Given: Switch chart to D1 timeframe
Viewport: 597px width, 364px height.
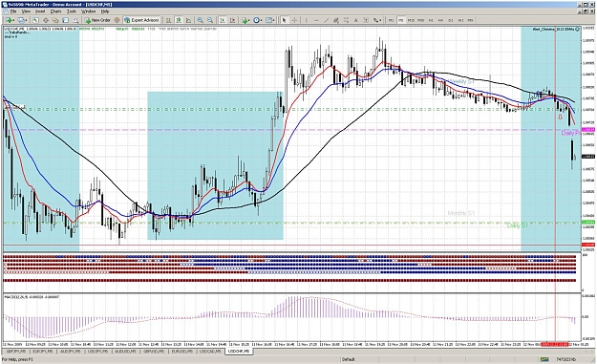Looking at the screenshot, I should pos(451,20).
